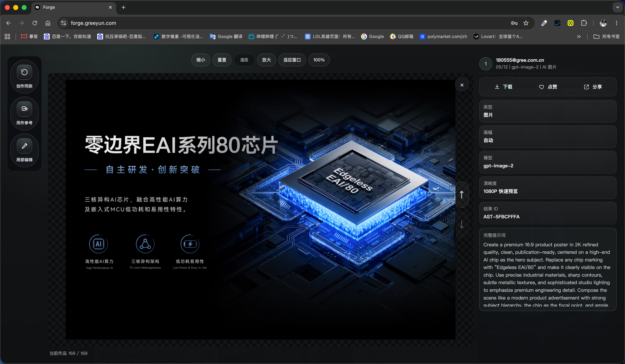Reload the page with refresh icon
The height and width of the screenshot is (364, 625).
[x=35, y=23]
